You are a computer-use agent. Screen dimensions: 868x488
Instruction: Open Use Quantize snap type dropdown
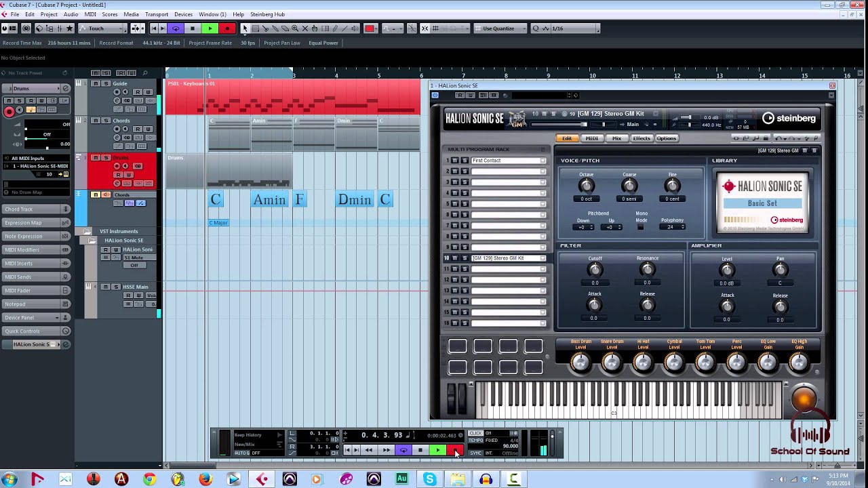(502, 28)
